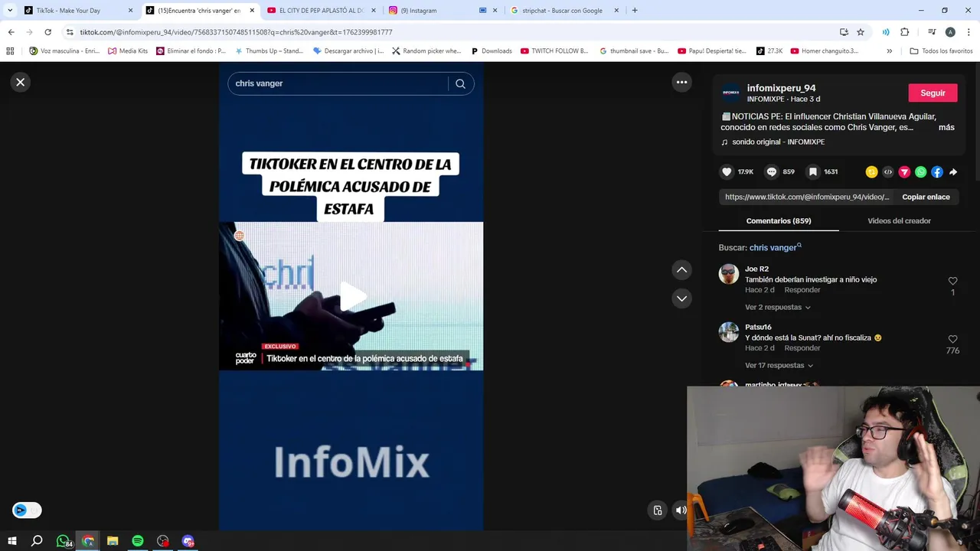Image resolution: width=980 pixels, height=551 pixels.
Task: Go back in browser
Action: coord(11,32)
